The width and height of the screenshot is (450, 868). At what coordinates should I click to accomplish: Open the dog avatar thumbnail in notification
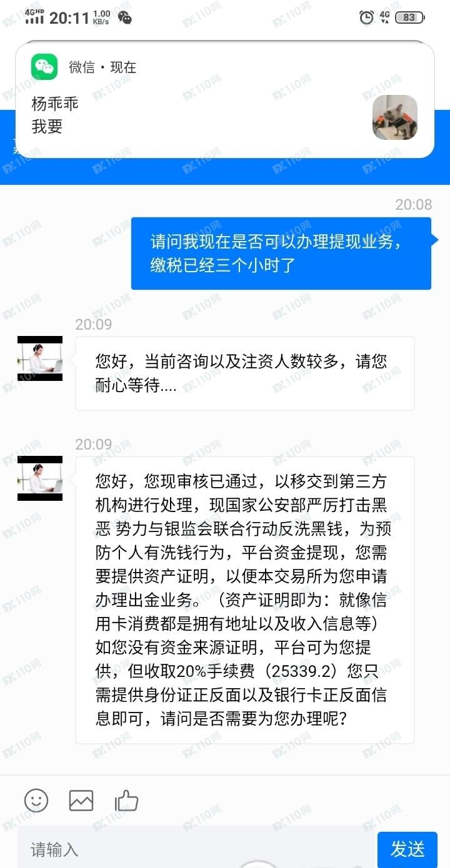[x=395, y=117]
